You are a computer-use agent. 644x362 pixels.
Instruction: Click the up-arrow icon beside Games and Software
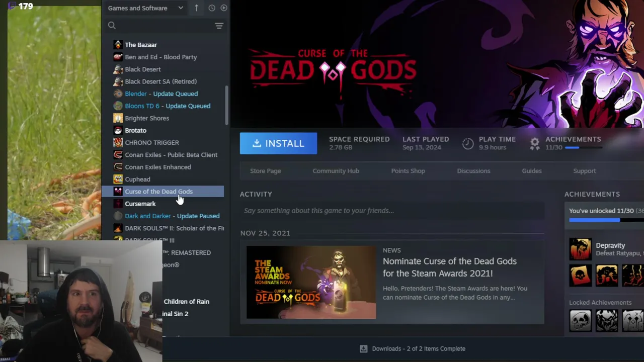click(197, 8)
